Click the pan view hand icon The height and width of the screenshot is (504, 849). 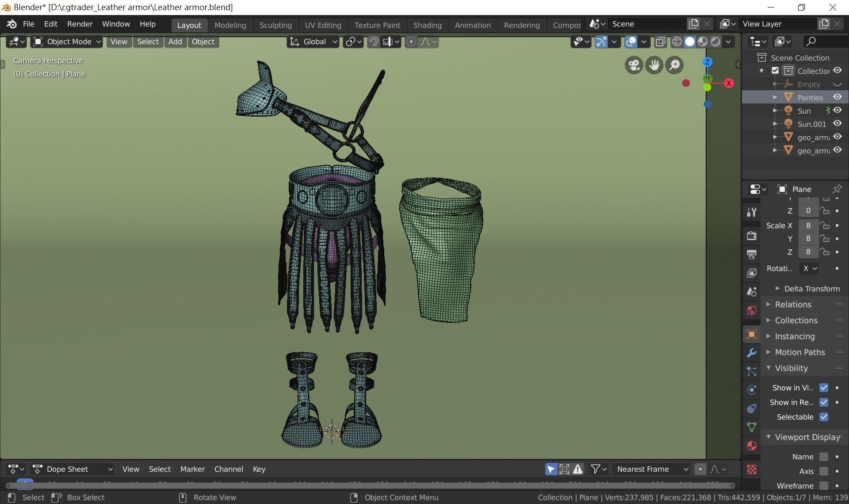[x=654, y=65]
